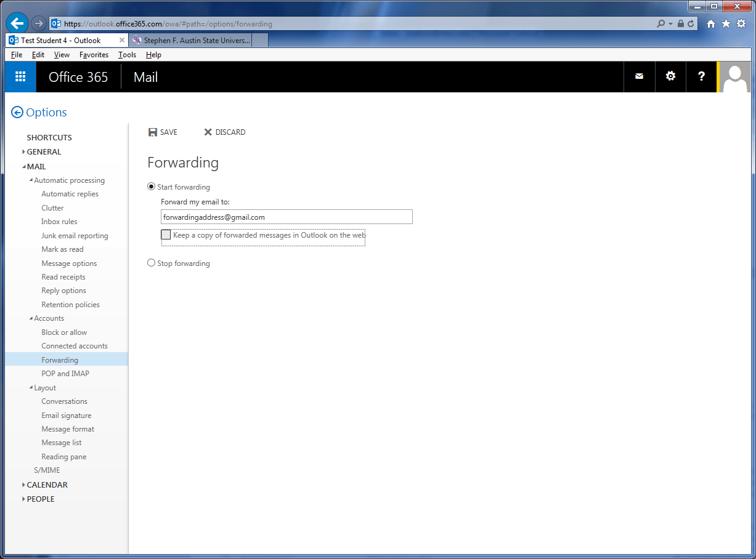
Task: Check Keep a copy of forwarded messages
Action: click(166, 235)
